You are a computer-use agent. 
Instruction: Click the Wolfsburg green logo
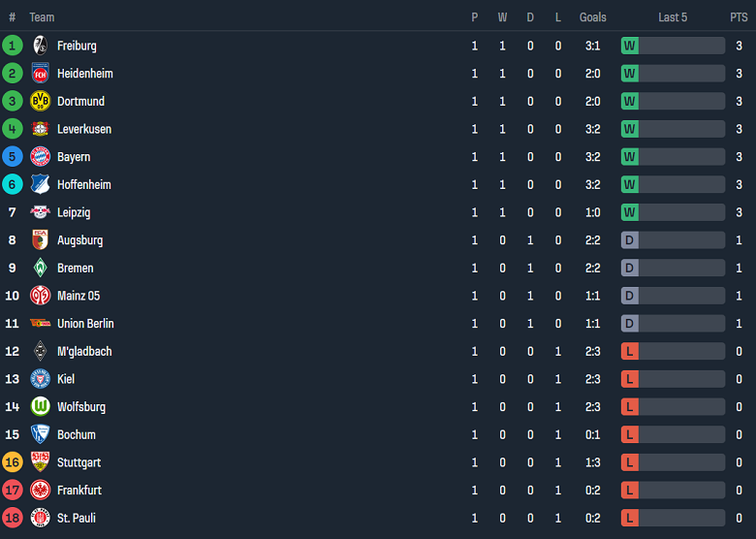point(40,407)
